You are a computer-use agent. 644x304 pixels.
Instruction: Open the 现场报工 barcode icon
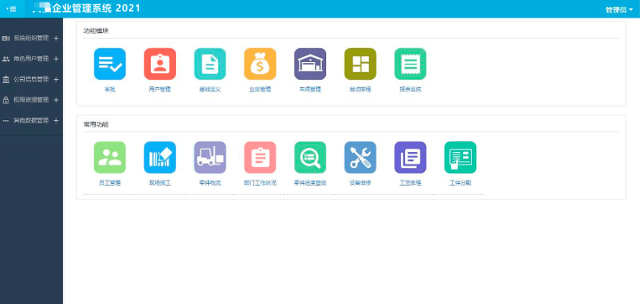160,158
